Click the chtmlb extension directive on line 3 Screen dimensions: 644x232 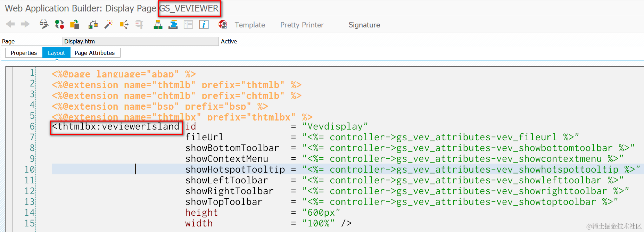click(x=176, y=96)
